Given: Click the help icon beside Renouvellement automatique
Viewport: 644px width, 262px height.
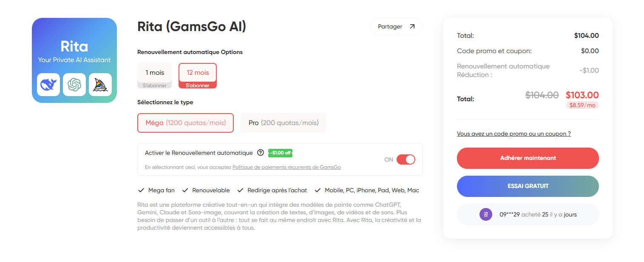Looking at the screenshot, I should coord(261,153).
